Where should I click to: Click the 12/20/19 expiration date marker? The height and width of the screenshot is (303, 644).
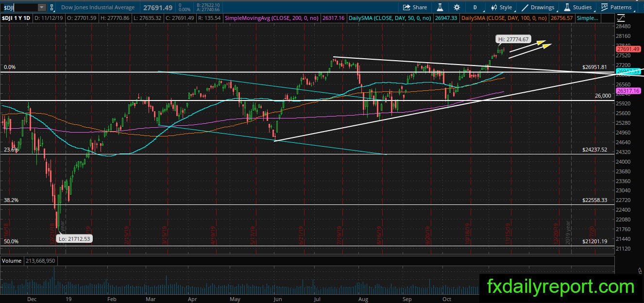pyautogui.click(x=555, y=233)
